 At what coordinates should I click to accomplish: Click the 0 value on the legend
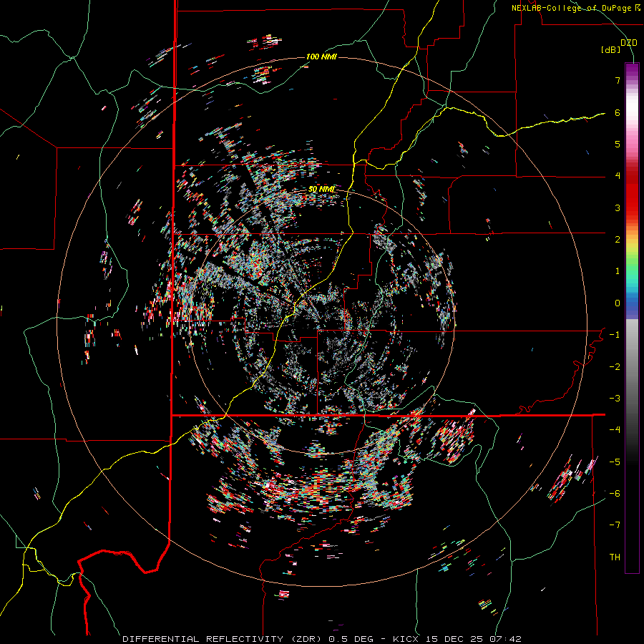[618, 303]
